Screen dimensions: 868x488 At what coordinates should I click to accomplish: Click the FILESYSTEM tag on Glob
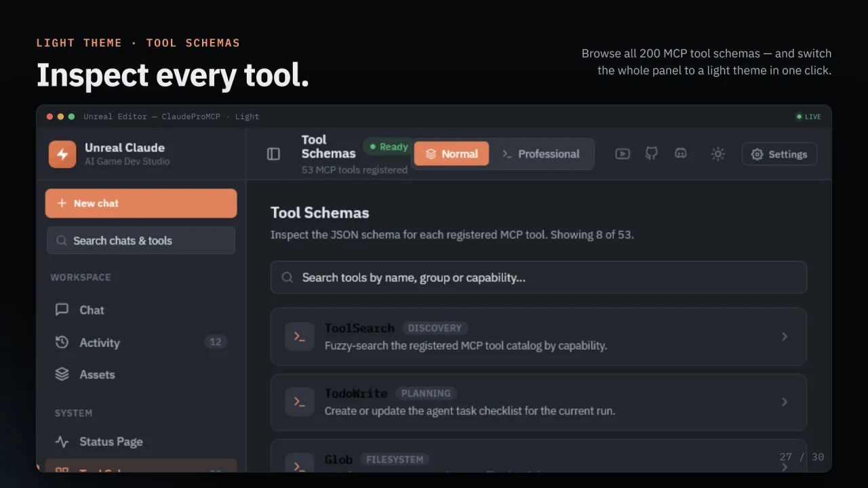(395, 460)
